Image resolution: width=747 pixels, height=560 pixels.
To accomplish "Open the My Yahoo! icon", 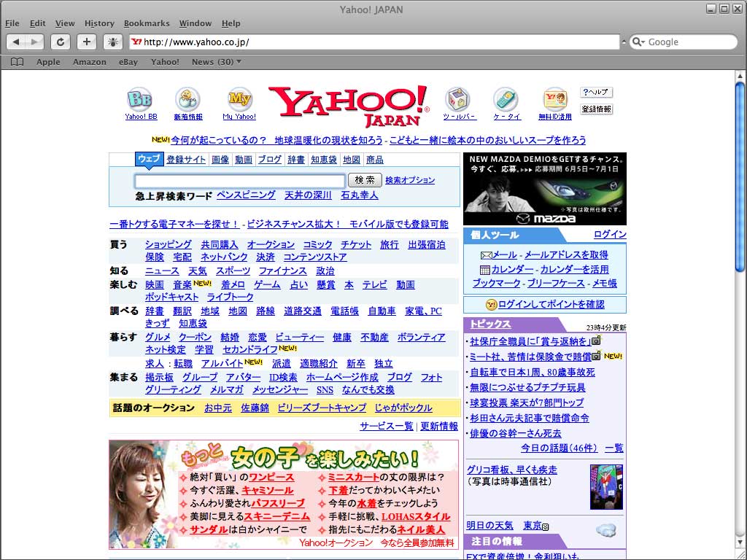I will tap(239, 99).
